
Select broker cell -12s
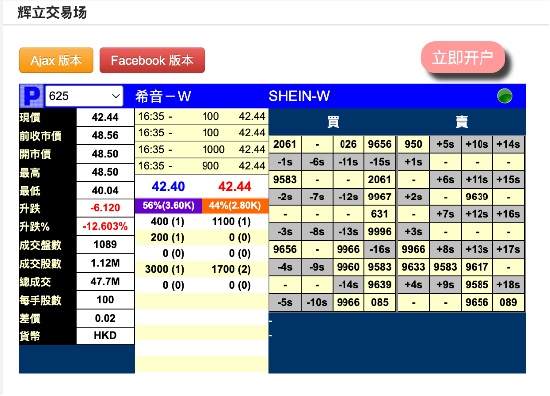click(x=348, y=197)
